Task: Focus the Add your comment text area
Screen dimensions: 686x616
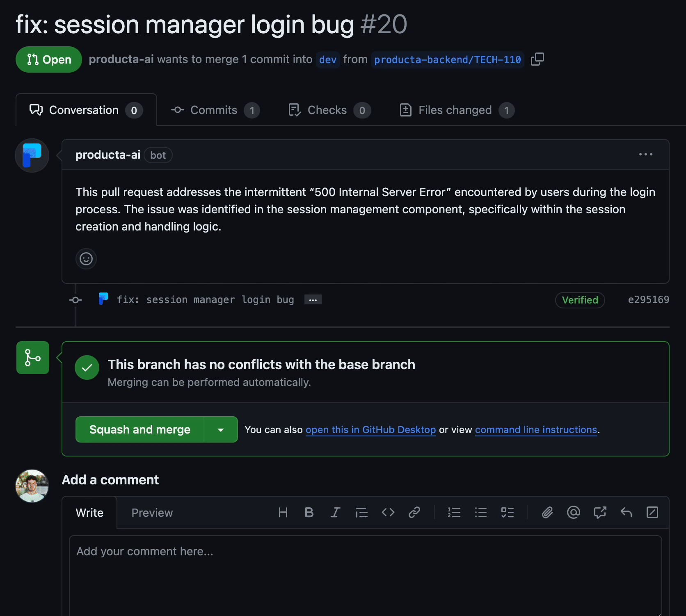Action: 365,574
